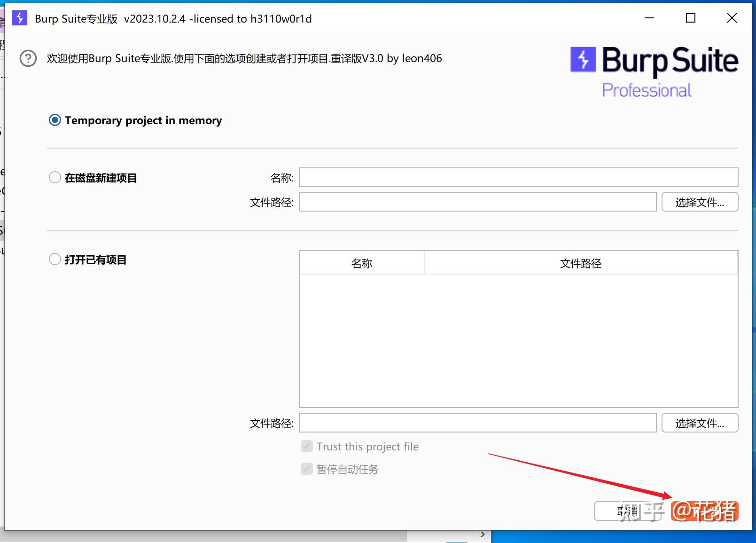The width and height of the screenshot is (756, 543).
Task: Minimize the Burp Suite window
Action: (x=649, y=18)
